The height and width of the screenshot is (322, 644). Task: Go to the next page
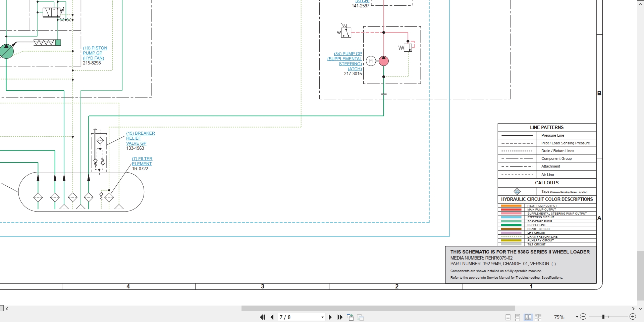[330, 317]
